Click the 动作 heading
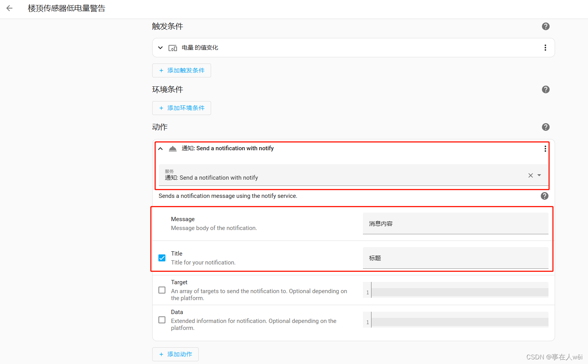588x364 pixels. (160, 127)
